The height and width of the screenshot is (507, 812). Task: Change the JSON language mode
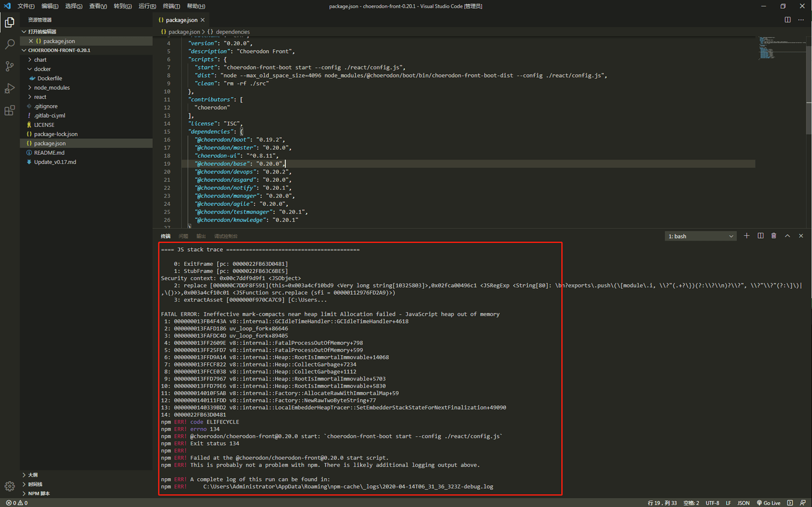click(744, 503)
